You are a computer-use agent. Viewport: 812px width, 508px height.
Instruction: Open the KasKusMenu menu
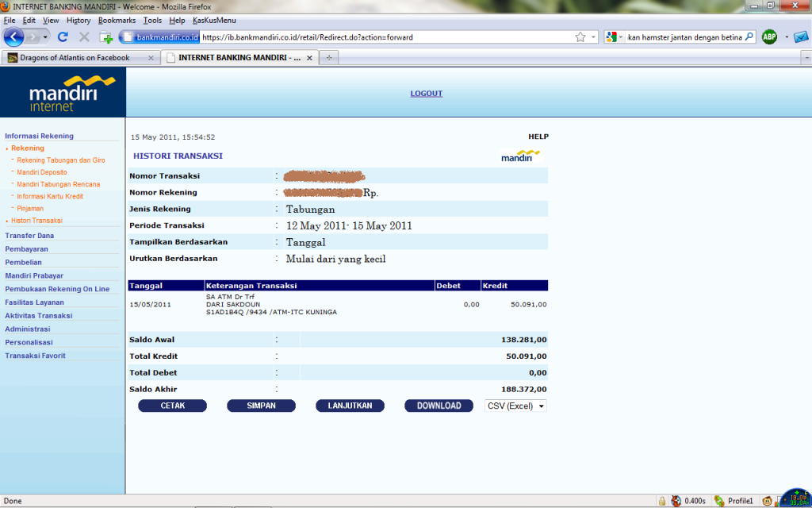coord(214,20)
